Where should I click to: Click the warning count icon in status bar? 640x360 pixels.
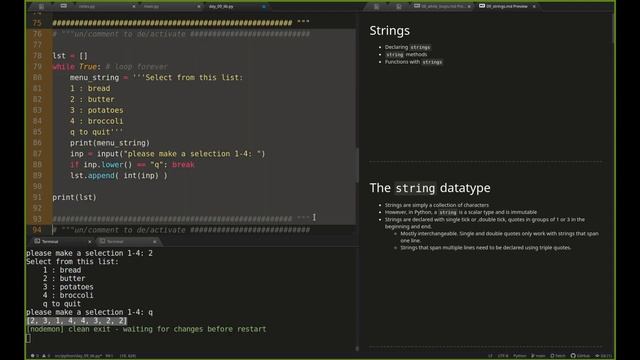44,356
